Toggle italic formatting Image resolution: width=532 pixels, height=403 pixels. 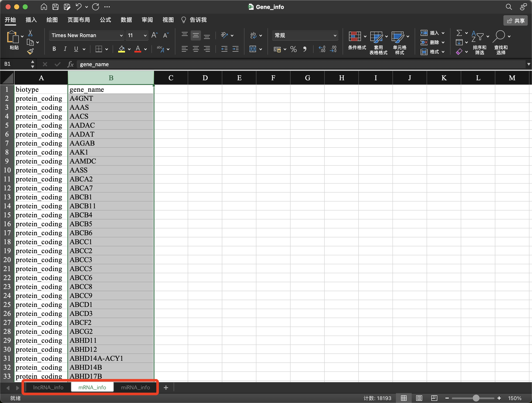tap(65, 49)
